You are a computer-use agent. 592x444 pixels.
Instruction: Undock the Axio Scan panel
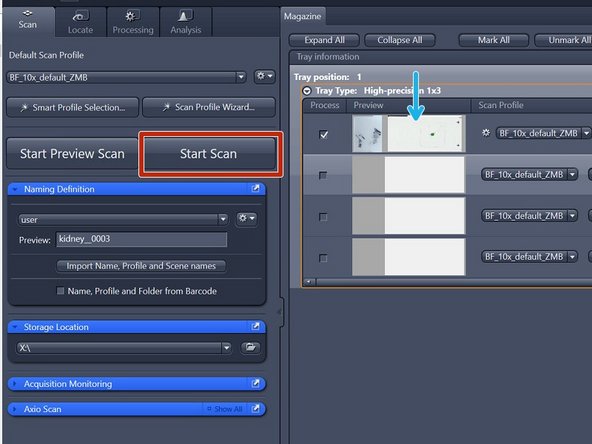click(x=256, y=408)
